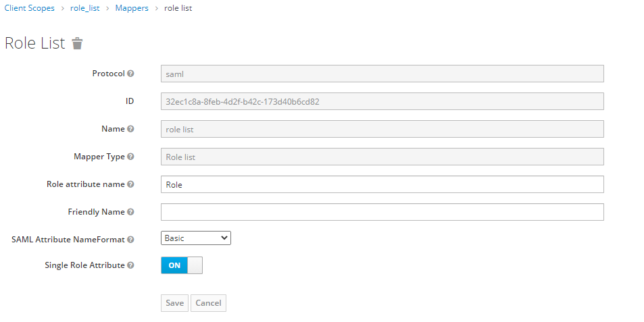Click the disabled Protocol saml field
Viewport: 644px width, 322px height.
pos(382,74)
